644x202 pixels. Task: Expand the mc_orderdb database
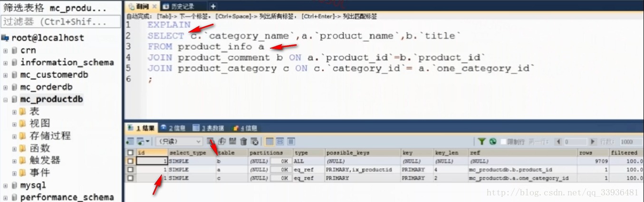coord(5,87)
